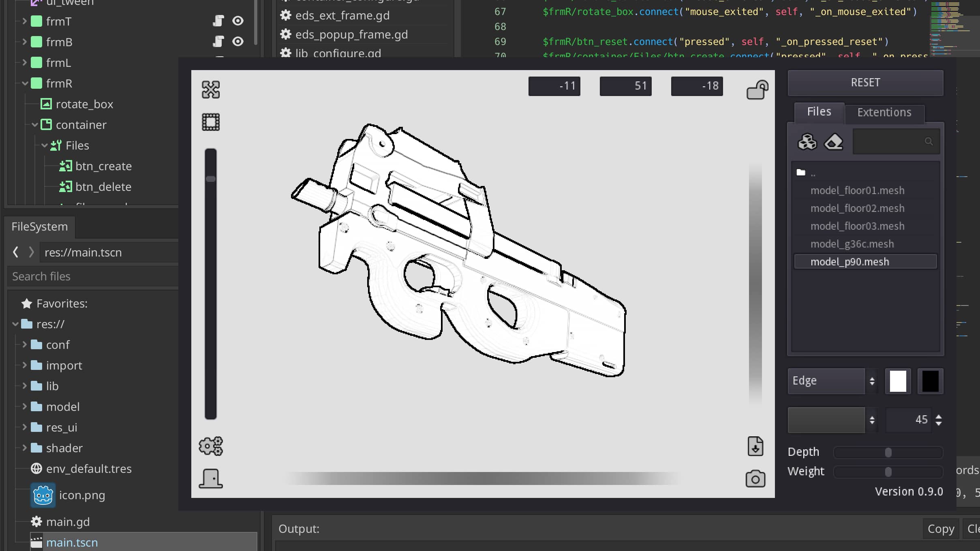Toggle visibility eye of frmT node
Viewport: 980px width, 551px height.
(238, 21)
